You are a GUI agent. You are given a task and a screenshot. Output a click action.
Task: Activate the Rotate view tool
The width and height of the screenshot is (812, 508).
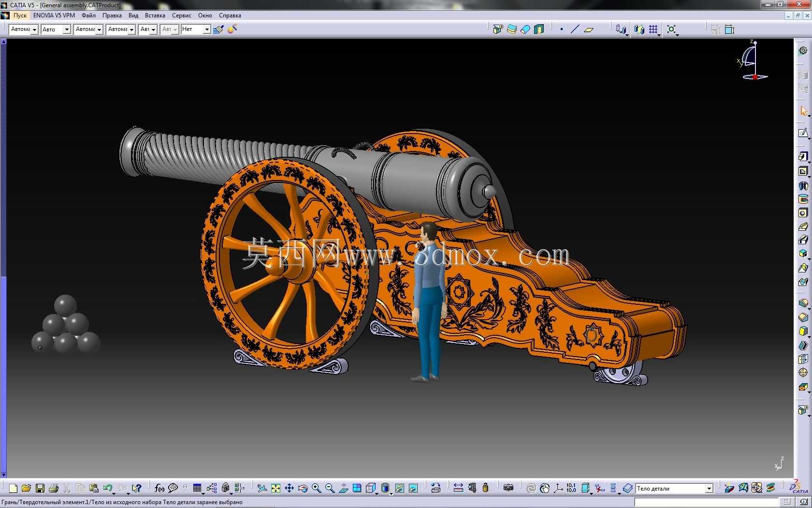(303, 488)
